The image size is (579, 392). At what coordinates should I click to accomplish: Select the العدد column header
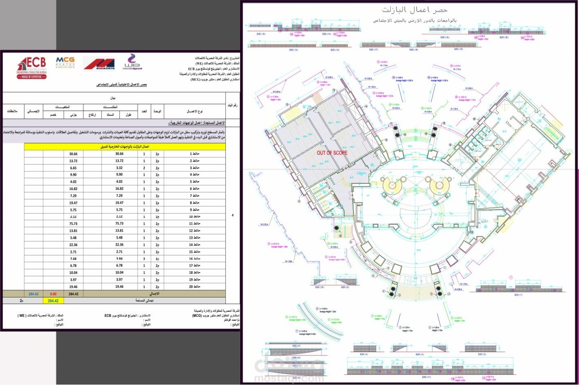(144, 111)
